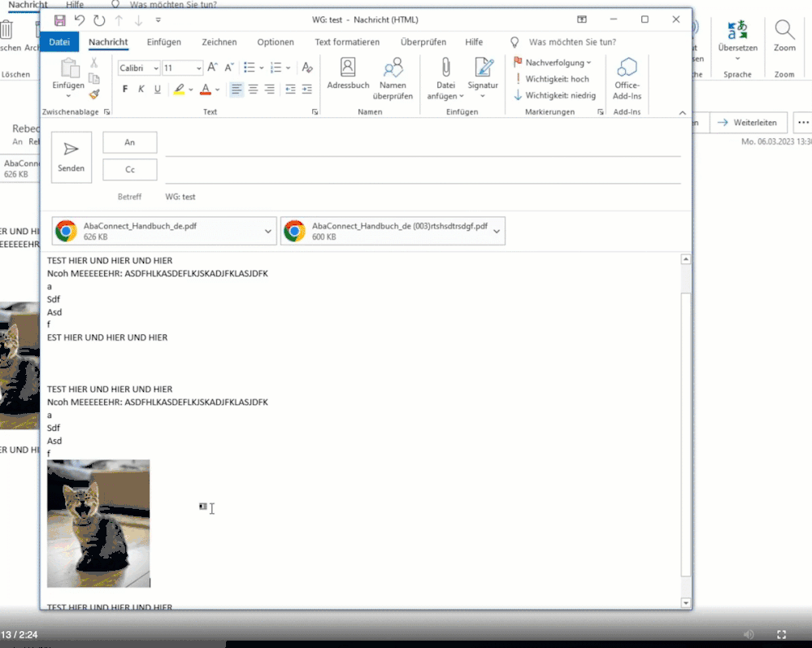Click the Cc recipients button
812x648 pixels.
(130, 169)
